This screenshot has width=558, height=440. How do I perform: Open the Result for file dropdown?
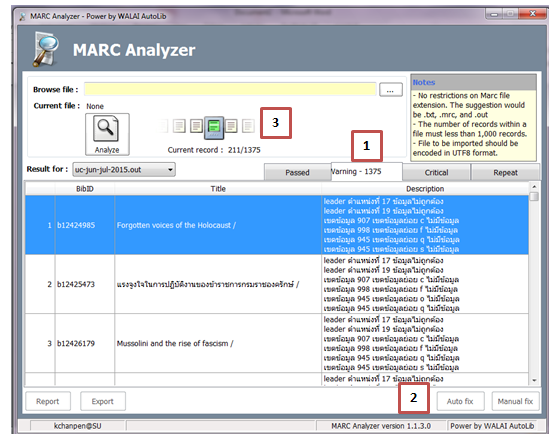click(124, 169)
